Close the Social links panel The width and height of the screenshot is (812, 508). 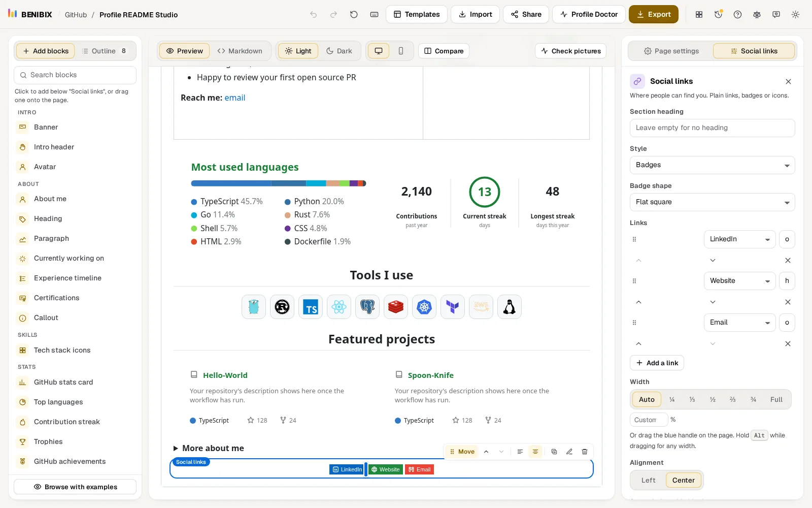(788, 81)
